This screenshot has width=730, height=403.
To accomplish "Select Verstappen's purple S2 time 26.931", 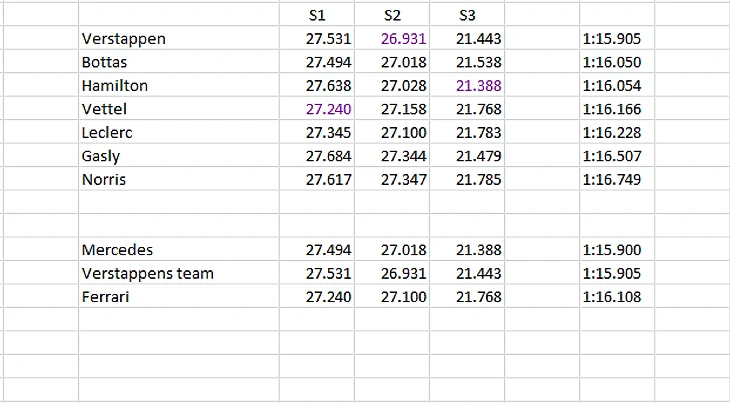I will (392, 38).
